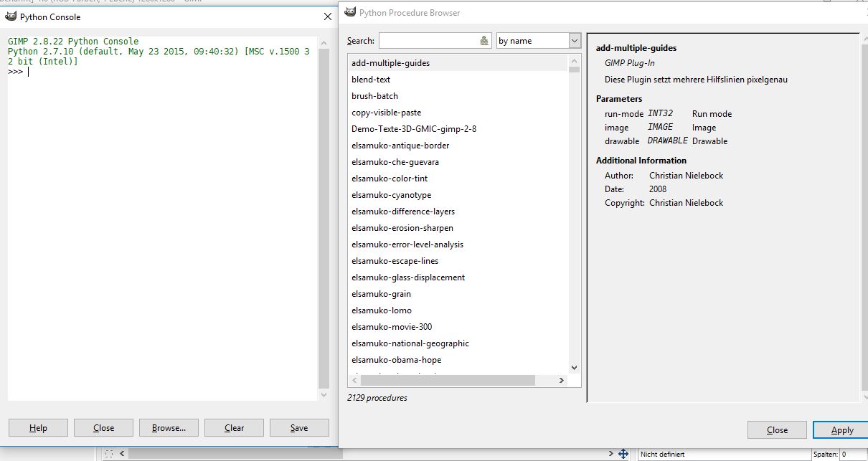Close the Python Console with the X
Image resolution: width=868 pixels, height=461 pixels.
(x=328, y=16)
